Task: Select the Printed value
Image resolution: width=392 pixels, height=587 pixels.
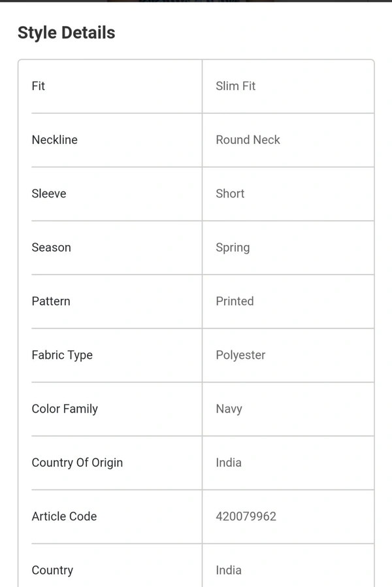Action: pyautogui.click(x=235, y=301)
